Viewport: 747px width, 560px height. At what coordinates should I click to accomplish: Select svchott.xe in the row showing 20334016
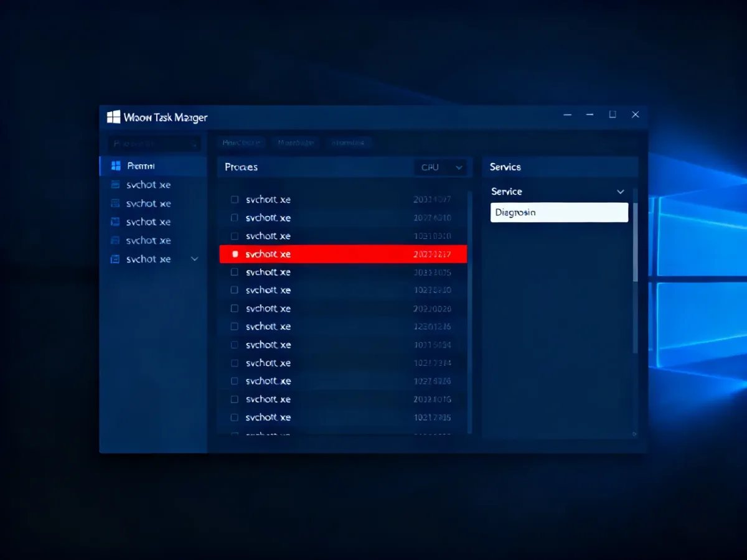click(268, 399)
